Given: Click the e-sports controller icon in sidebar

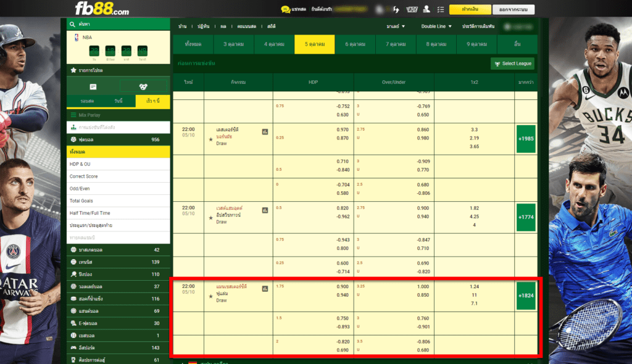Looking at the screenshot, I should [73, 347].
